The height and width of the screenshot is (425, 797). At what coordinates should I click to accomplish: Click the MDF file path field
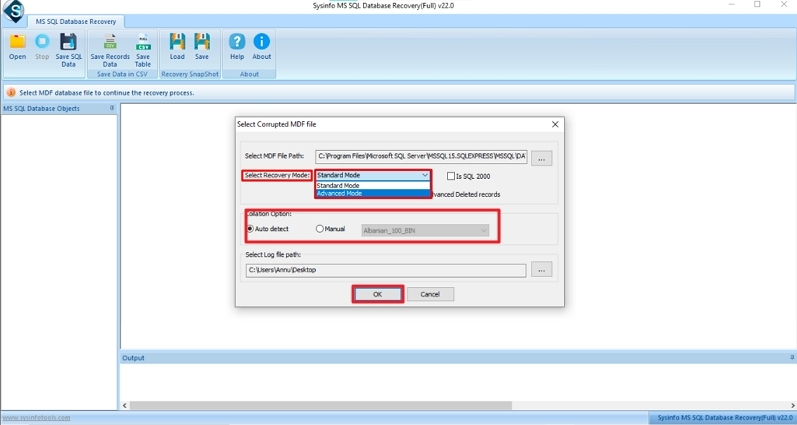[x=421, y=156]
